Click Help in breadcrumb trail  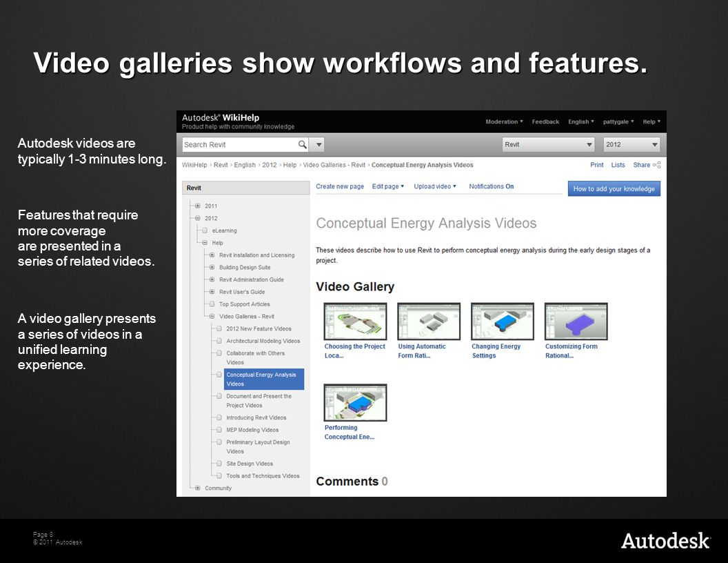coord(290,165)
